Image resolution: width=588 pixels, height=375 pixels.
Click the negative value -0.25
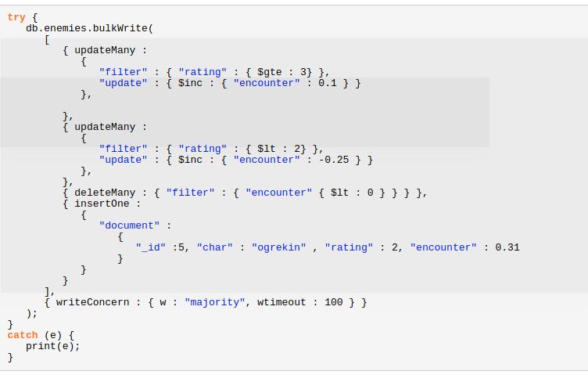click(336, 160)
